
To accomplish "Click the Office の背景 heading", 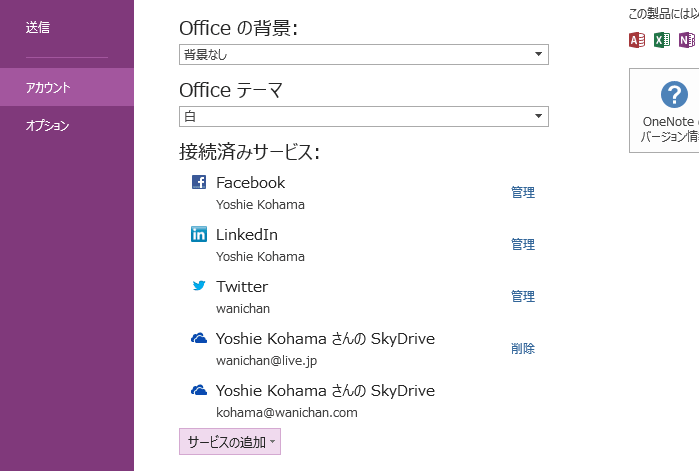I will (x=238, y=28).
